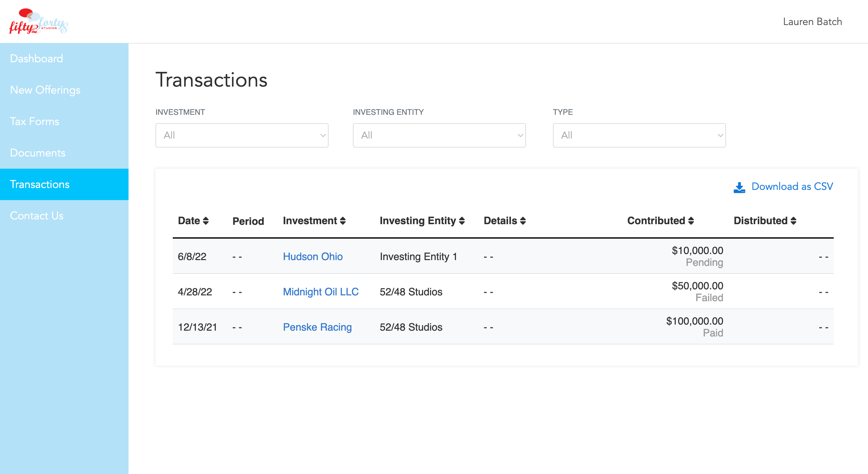
Task: Sort by Investing Entity arrows
Action: coord(462,221)
